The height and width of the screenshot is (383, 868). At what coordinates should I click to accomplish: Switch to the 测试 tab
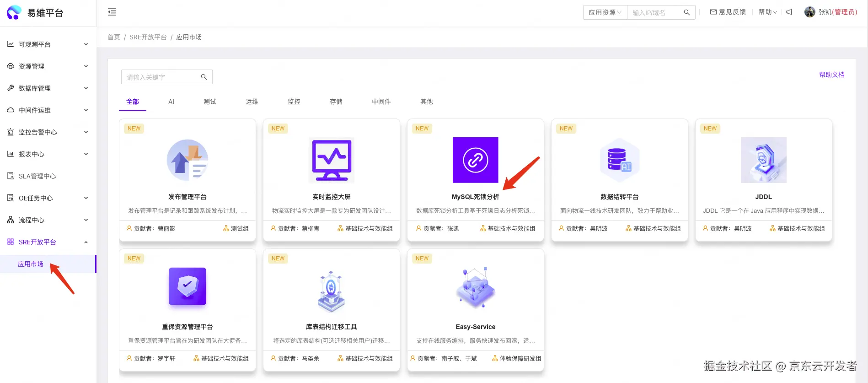pyautogui.click(x=210, y=102)
